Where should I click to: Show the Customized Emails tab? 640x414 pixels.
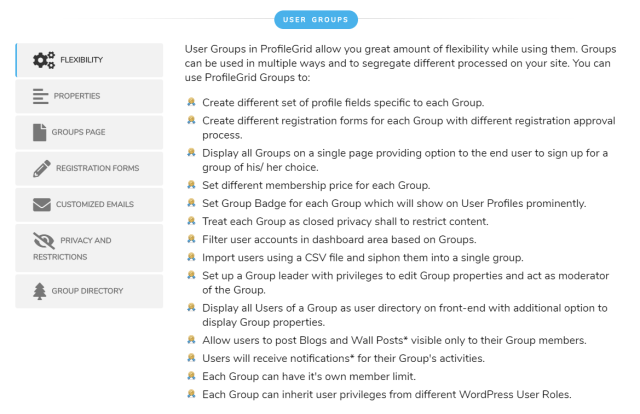point(89,205)
